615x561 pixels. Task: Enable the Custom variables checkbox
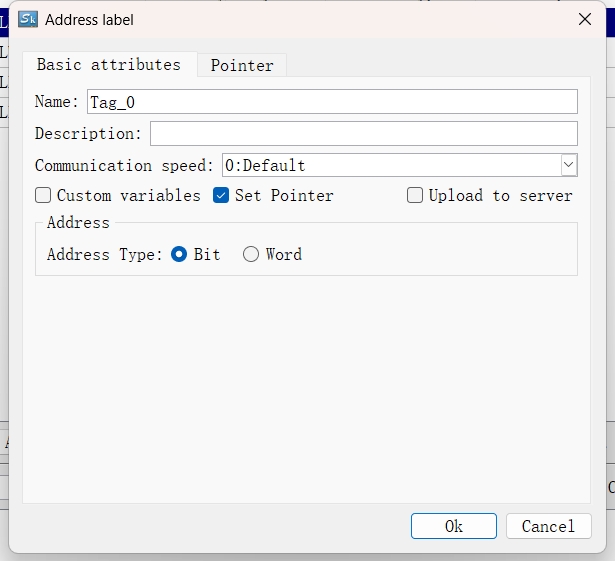point(43,196)
